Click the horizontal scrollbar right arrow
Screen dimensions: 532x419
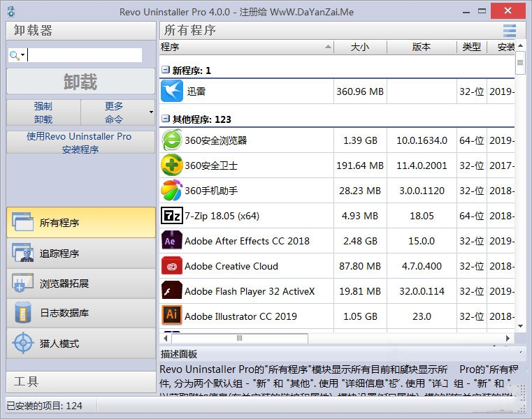pyautogui.click(x=508, y=338)
